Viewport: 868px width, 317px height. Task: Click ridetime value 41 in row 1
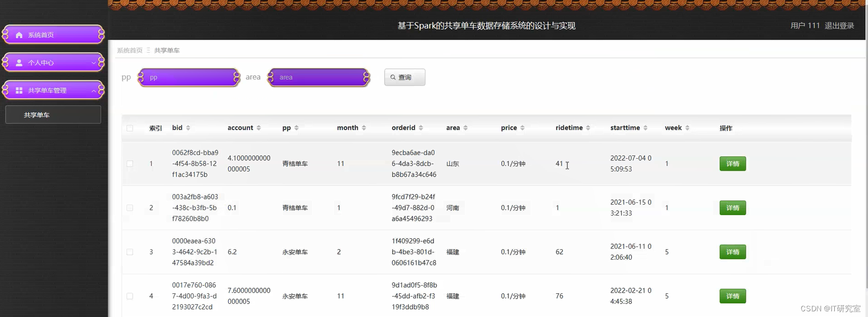559,163
